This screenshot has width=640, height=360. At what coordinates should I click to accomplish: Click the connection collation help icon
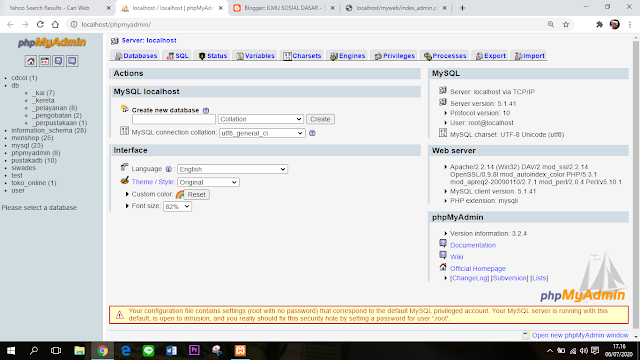pyautogui.click(x=312, y=133)
